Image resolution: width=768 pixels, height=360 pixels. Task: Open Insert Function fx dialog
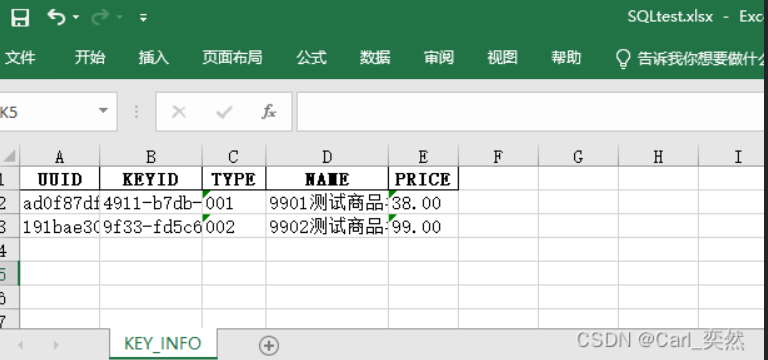pos(268,112)
